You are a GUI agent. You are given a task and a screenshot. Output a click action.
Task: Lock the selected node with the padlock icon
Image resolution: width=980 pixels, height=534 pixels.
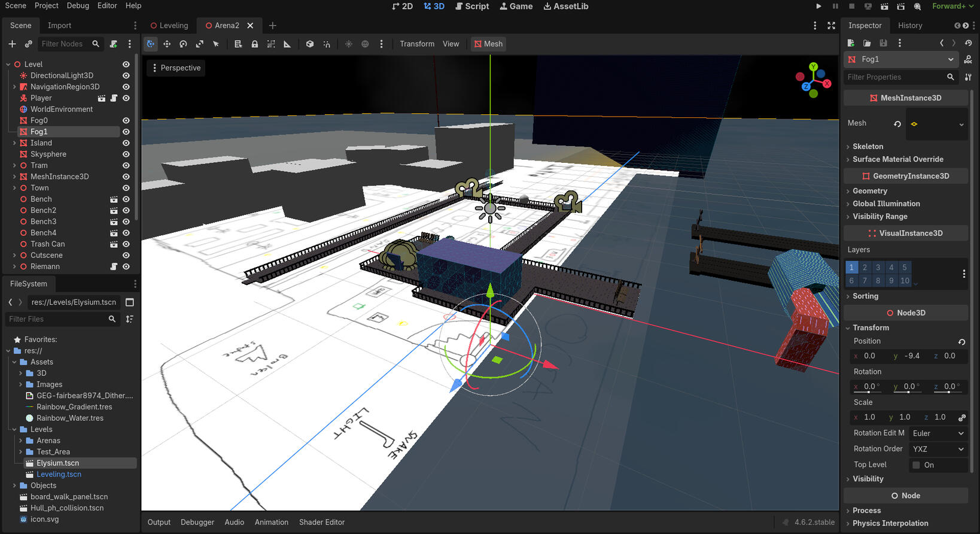pos(255,44)
